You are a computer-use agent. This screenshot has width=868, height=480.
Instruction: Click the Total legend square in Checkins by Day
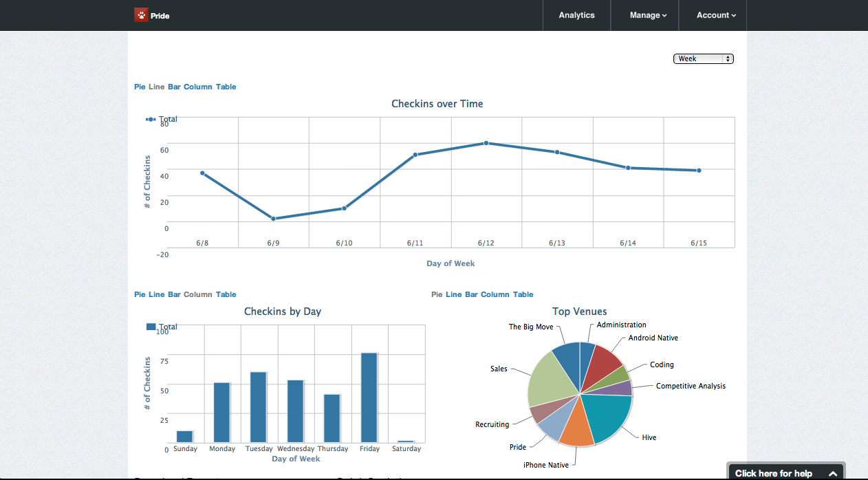pyautogui.click(x=151, y=327)
